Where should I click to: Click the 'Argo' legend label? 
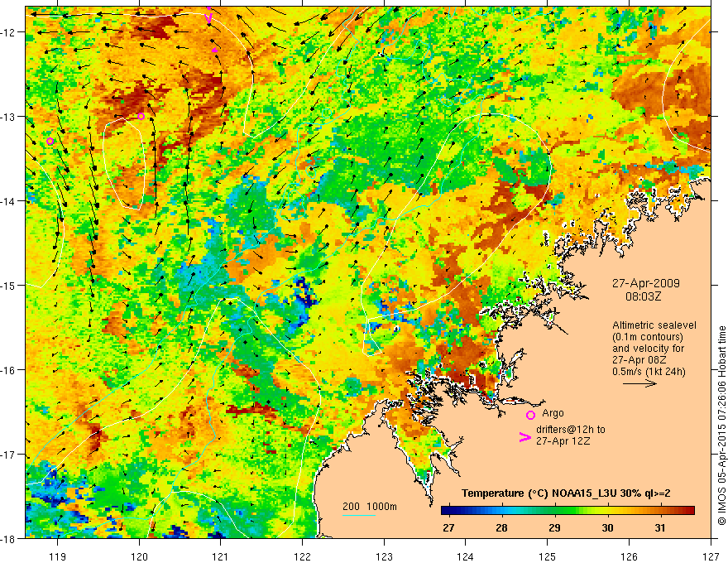pos(553,413)
